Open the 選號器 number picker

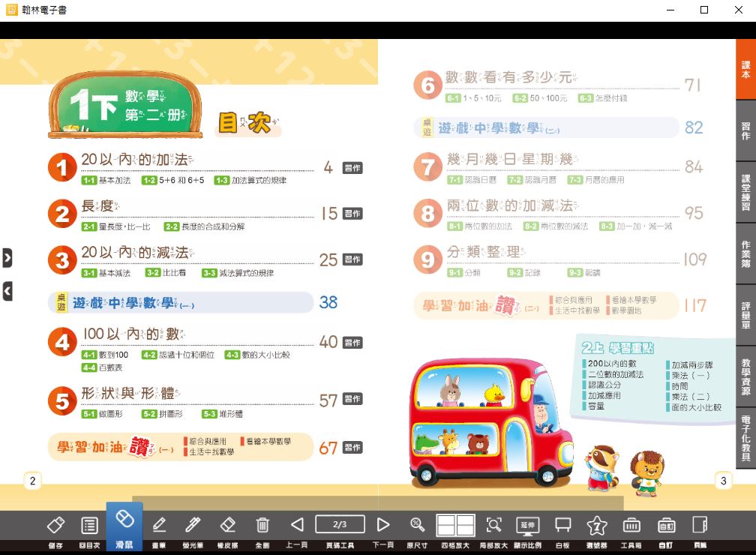(597, 525)
